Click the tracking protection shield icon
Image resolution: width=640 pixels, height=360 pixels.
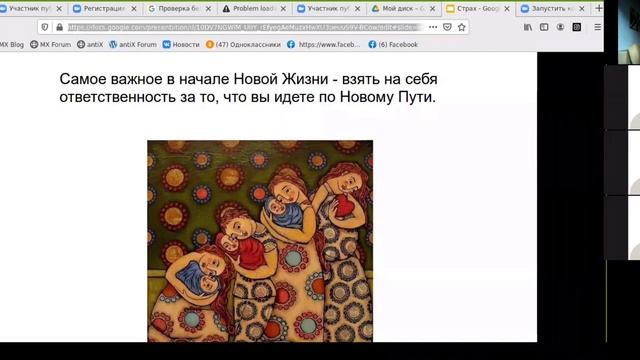[x=45, y=27]
